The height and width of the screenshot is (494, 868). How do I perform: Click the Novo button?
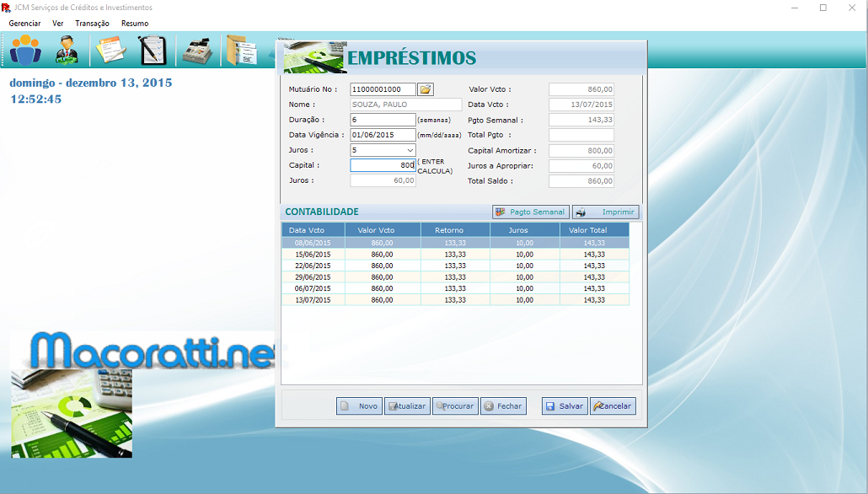pos(359,406)
